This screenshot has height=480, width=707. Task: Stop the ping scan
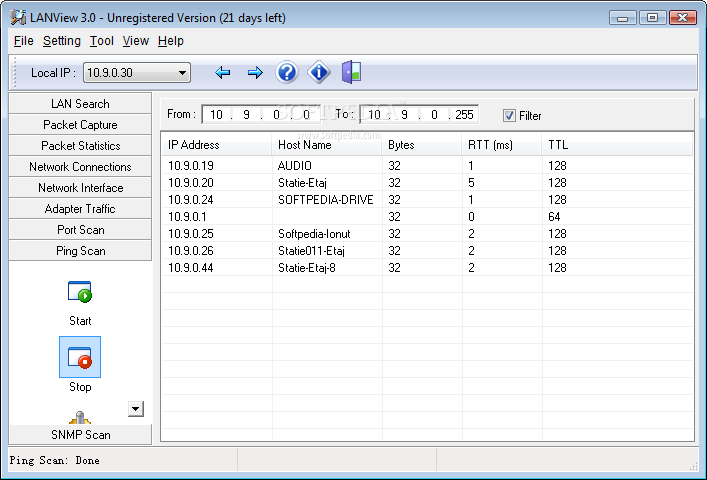tap(80, 365)
